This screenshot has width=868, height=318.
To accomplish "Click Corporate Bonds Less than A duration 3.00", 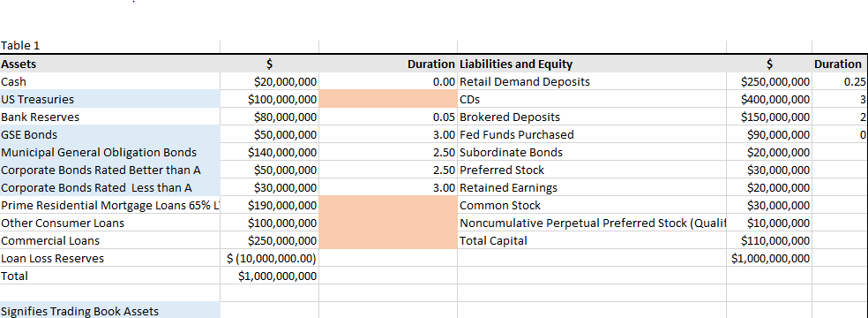I will click(x=388, y=188).
